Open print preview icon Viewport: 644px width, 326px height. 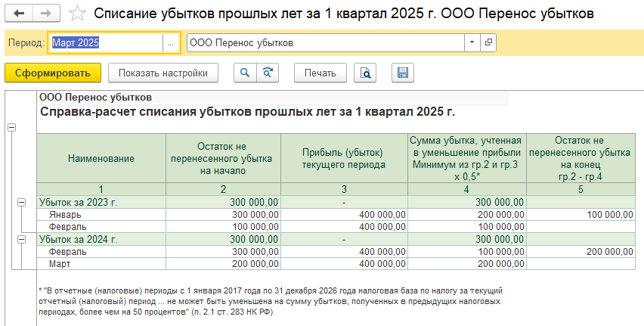point(366,73)
